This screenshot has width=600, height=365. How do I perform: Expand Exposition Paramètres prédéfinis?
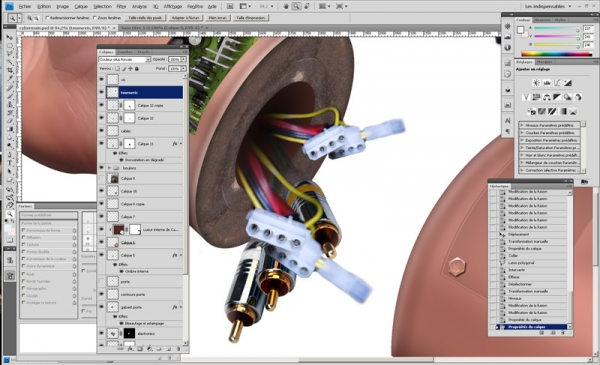pos(521,140)
